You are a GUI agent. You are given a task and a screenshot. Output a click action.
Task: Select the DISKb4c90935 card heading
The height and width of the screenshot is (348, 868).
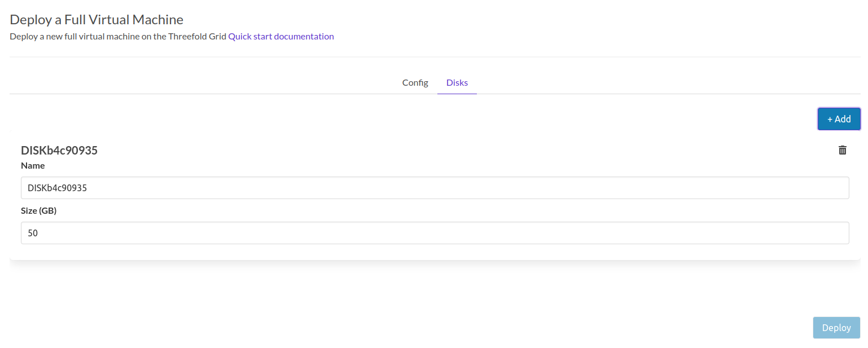click(59, 151)
